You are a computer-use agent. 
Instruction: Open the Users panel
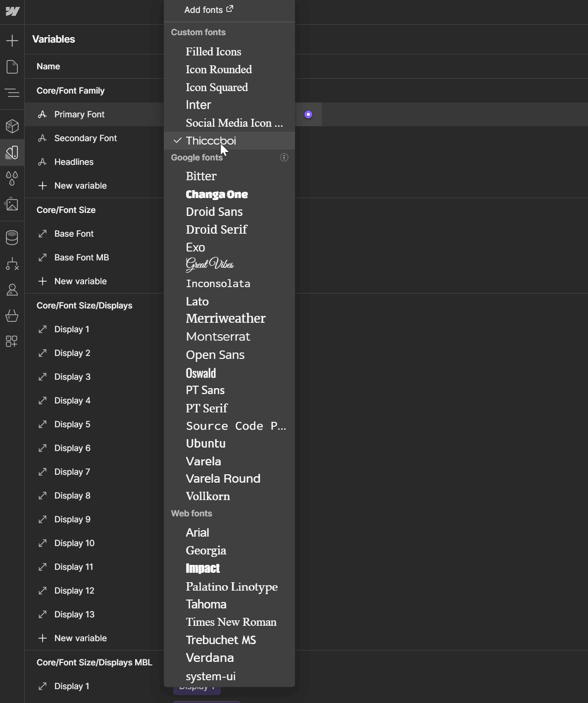tap(12, 290)
